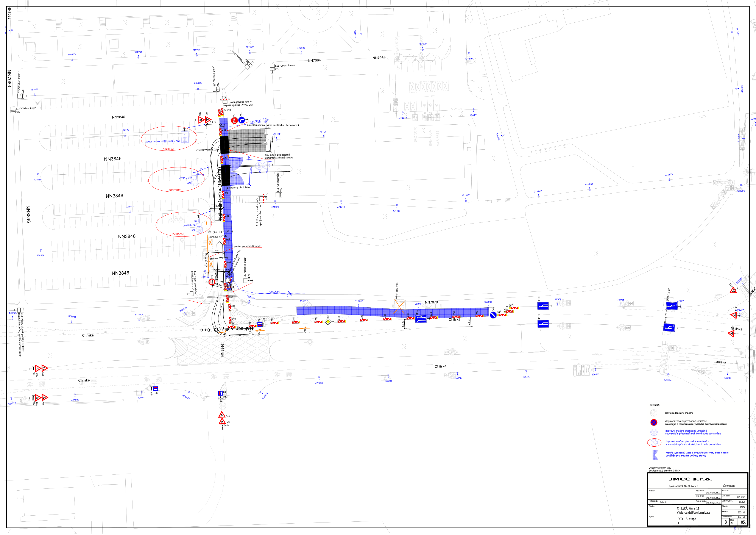Viewport: 756px width, 535px height.
Task: Click the IP19 lane arrangement sign on Chilská
Action: coord(421,319)
